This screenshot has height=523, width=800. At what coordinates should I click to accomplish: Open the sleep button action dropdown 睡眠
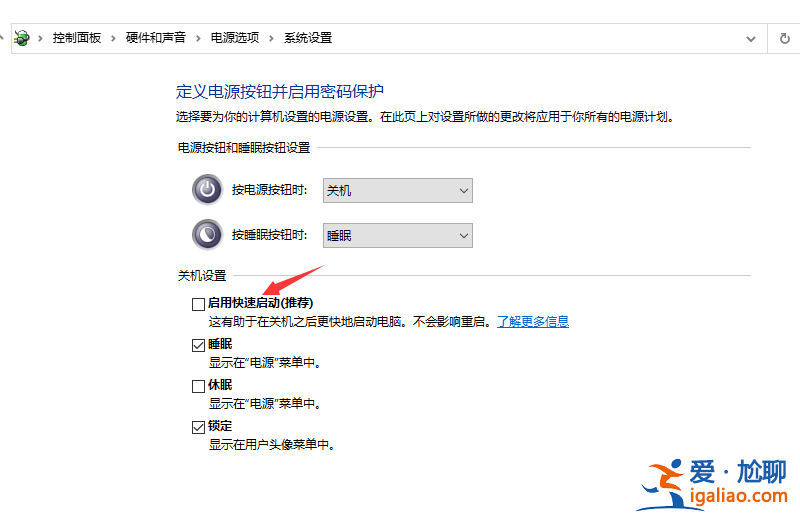click(397, 235)
